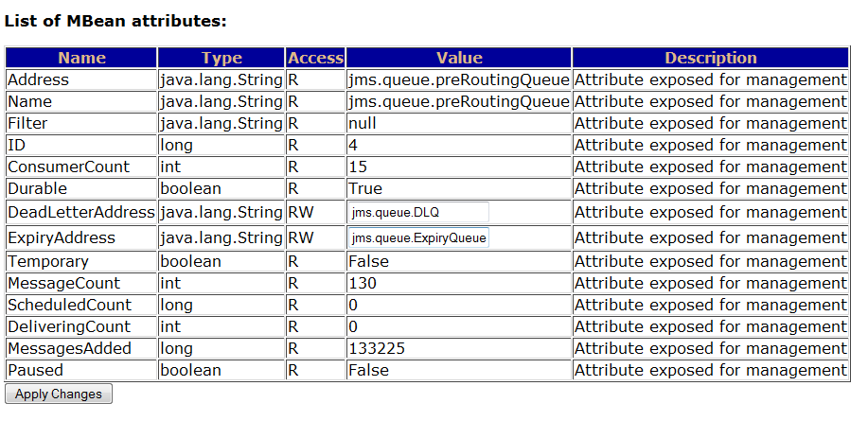Click the Description column header
Screen dimensions: 868x421
pos(710,58)
